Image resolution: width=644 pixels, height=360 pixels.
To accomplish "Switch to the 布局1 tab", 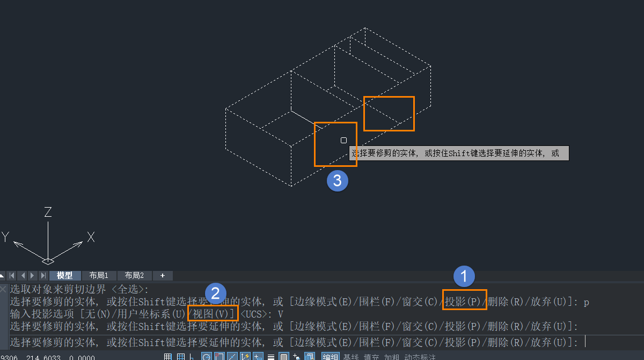I will tap(99, 275).
